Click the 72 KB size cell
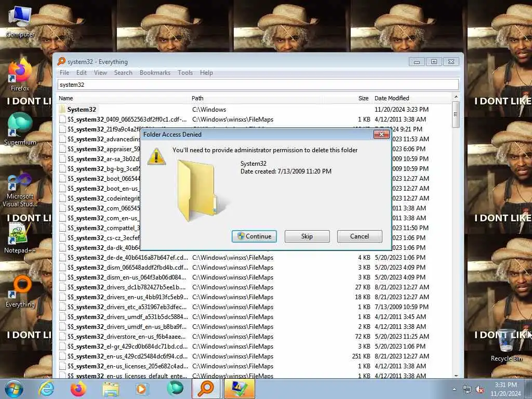 pos(363,336)
